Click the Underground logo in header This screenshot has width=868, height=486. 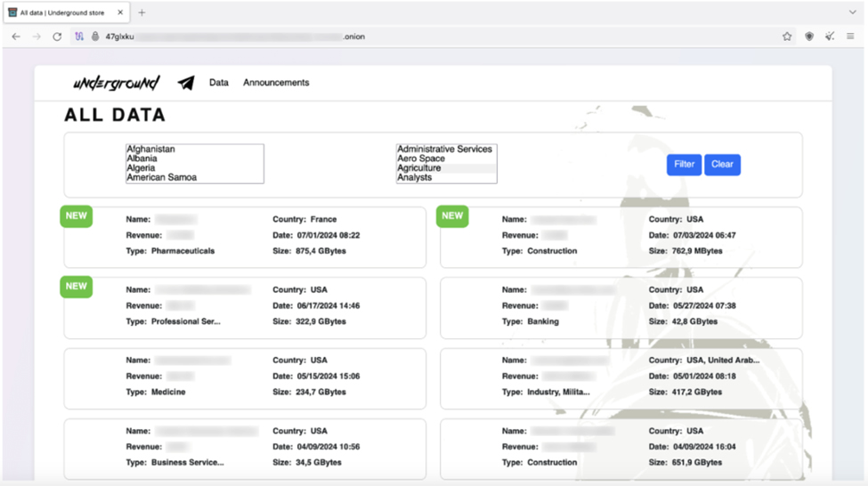coord(116,83)
